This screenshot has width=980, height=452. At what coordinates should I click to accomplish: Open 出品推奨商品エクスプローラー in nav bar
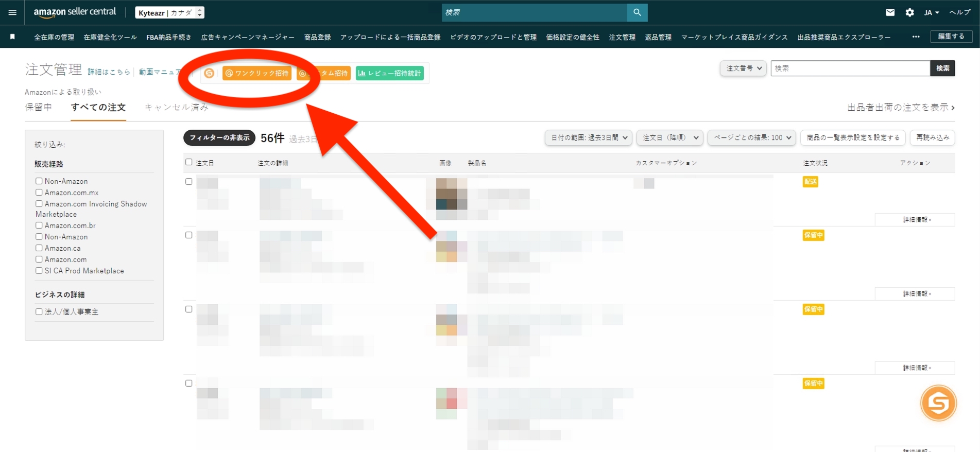[x=844, y=37]
